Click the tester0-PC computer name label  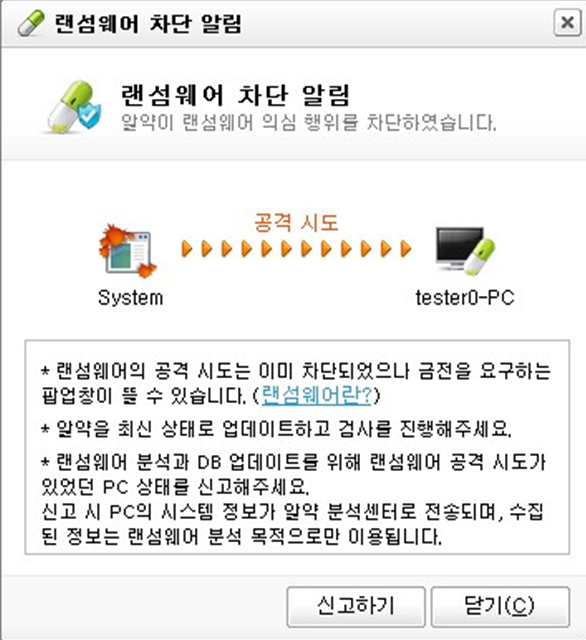465,298
